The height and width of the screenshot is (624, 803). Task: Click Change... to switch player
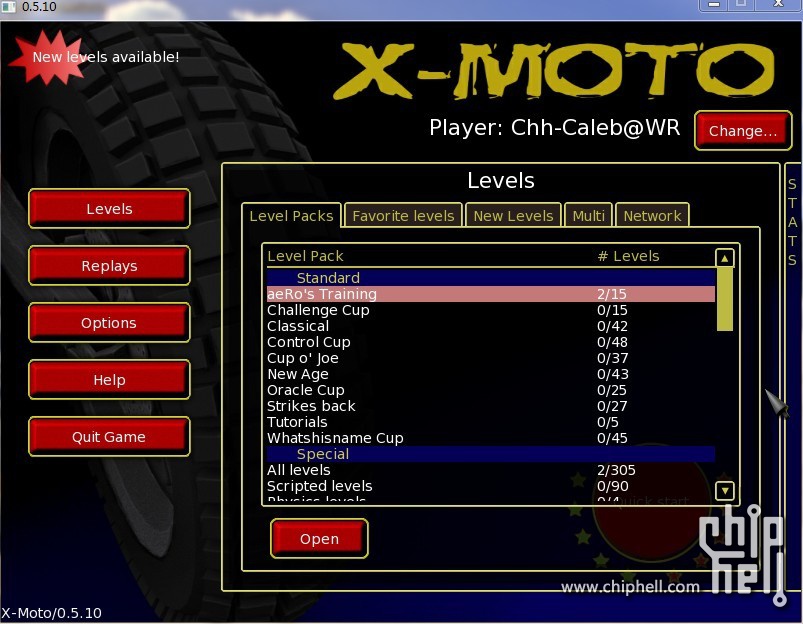click(x=743, y=131)
